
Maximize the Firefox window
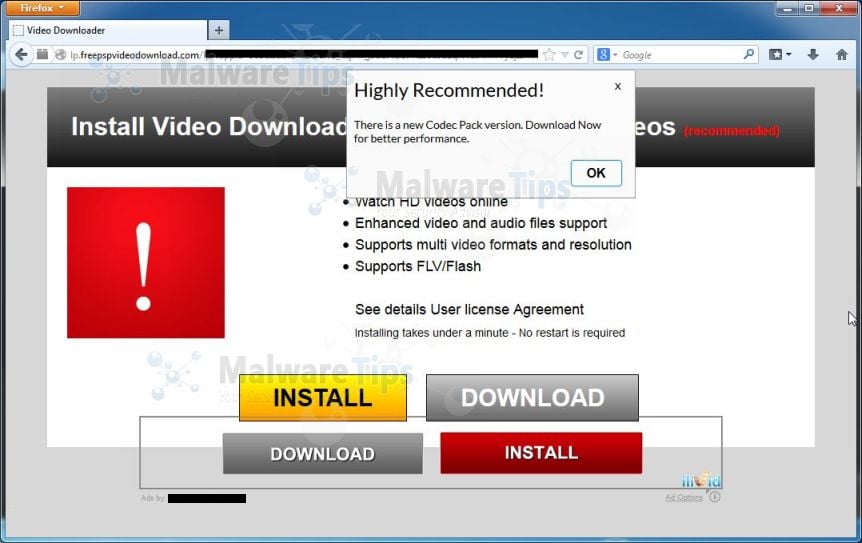point(809,8)
